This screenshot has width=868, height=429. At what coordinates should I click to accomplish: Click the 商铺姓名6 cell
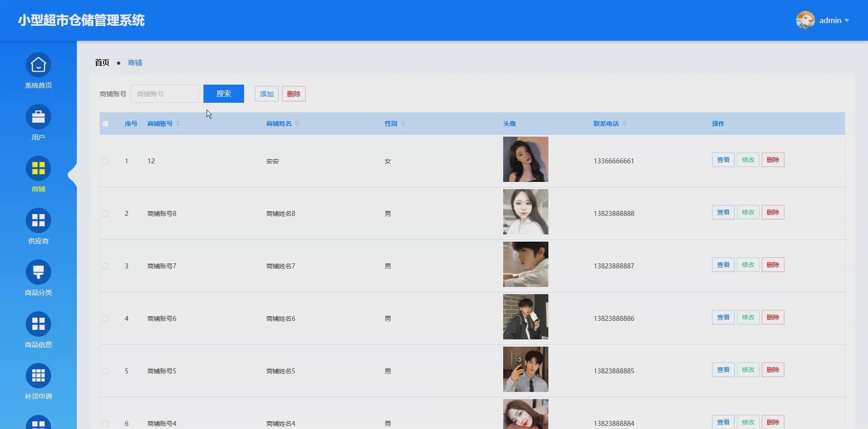[x=281, y=319]
